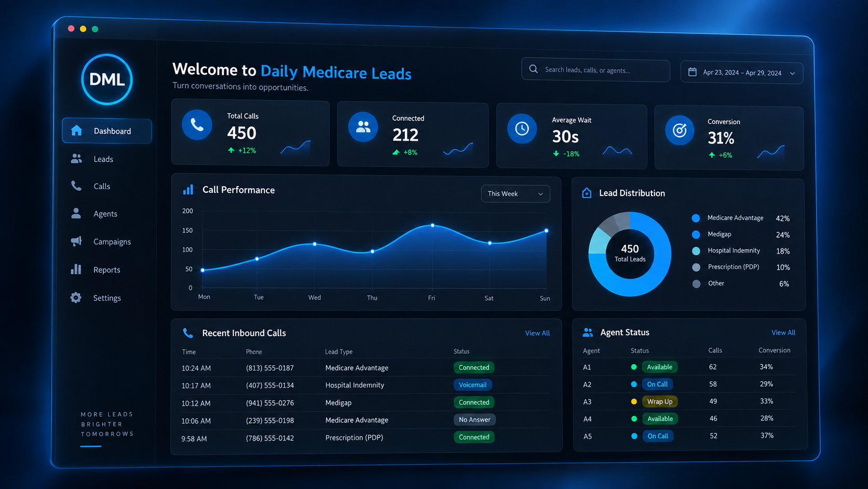Click the Connected sparkline trend
Screen dimensions: 868x489
(458, 149)
